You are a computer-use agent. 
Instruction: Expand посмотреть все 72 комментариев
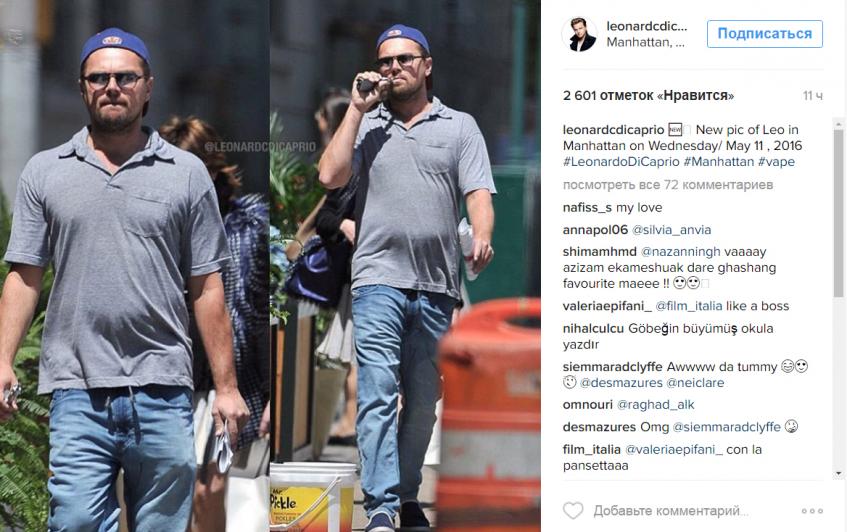tap(668, 185)
